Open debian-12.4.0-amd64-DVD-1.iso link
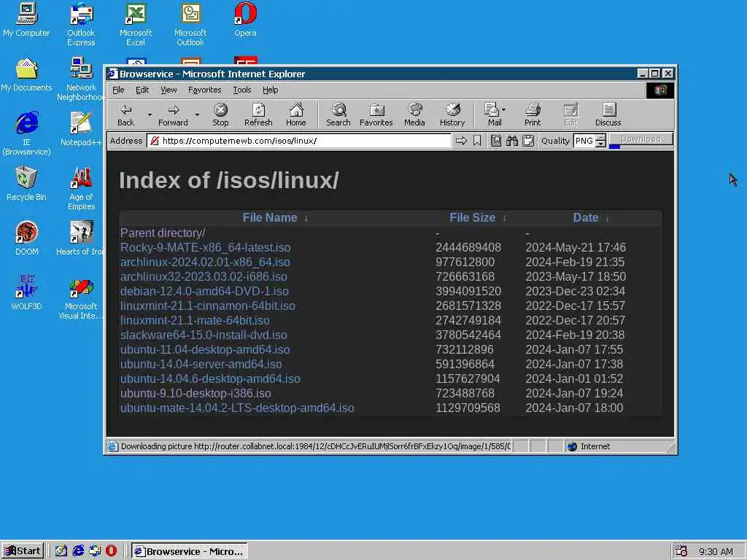This screenshot has height=560, width=747. click(204, 291)
